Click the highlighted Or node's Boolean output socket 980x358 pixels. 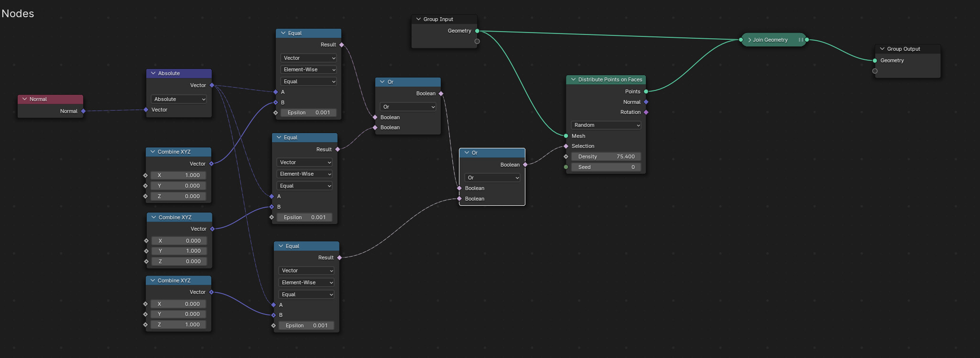point(525,165)
